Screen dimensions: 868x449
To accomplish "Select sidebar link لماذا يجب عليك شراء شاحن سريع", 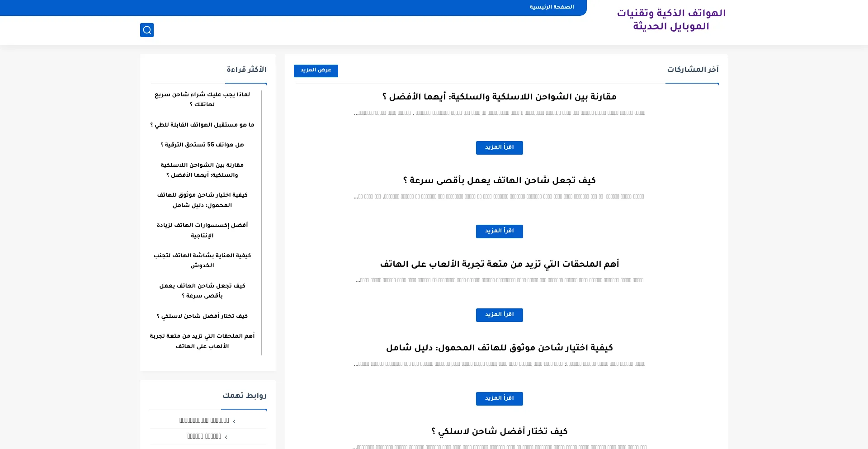I will (x=202, y=99).
